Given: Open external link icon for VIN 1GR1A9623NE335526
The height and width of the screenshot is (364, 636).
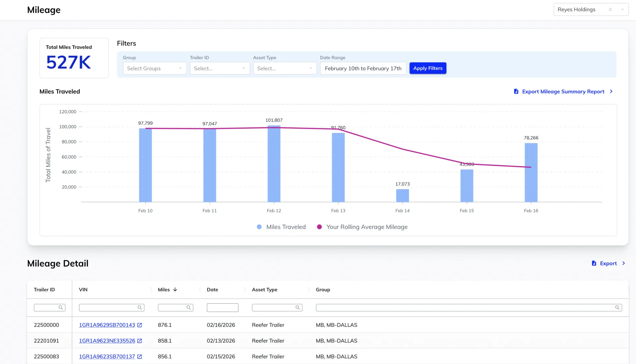Looking at the screenshot, I should [139, 341].
